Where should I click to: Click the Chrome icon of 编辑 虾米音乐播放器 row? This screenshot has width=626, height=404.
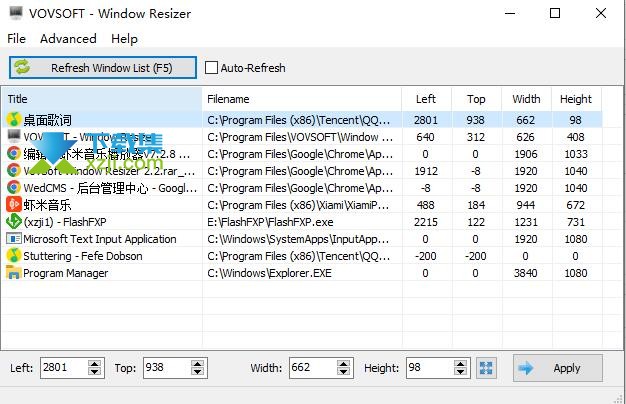14,154
